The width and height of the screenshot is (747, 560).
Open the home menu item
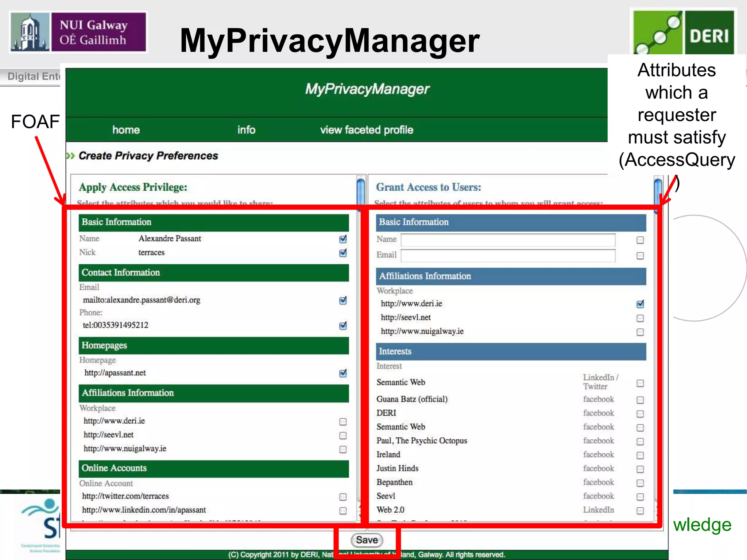click(x=126, y=130)
